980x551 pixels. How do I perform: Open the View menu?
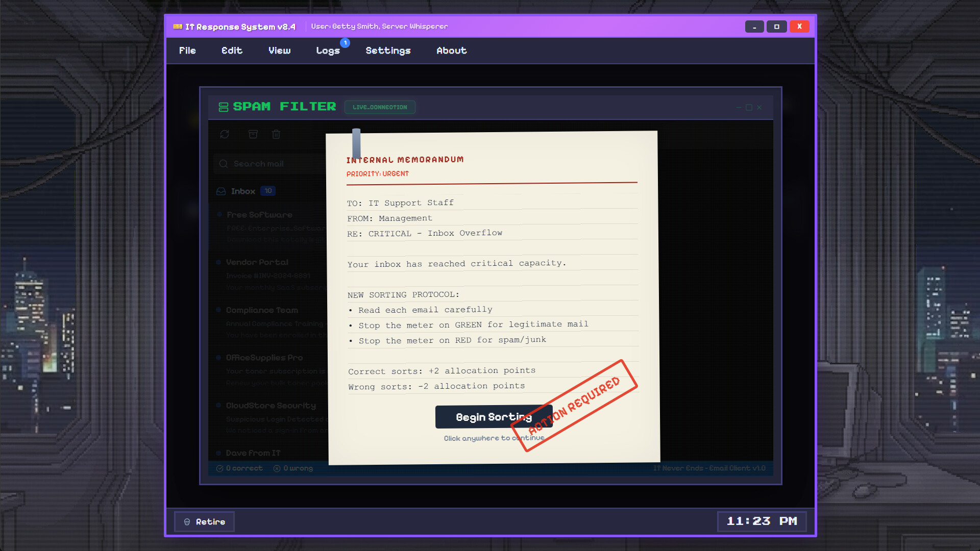pyautogui.click(x=279, y=51)
